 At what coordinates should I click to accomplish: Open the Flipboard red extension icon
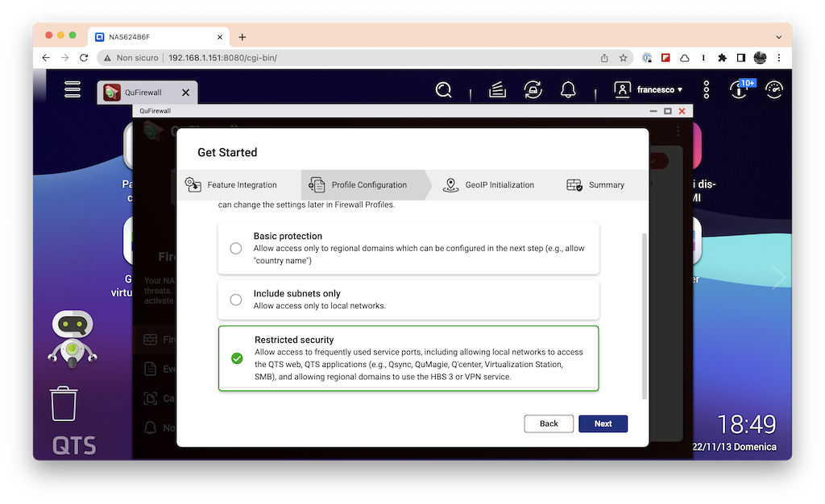[665, 58]
